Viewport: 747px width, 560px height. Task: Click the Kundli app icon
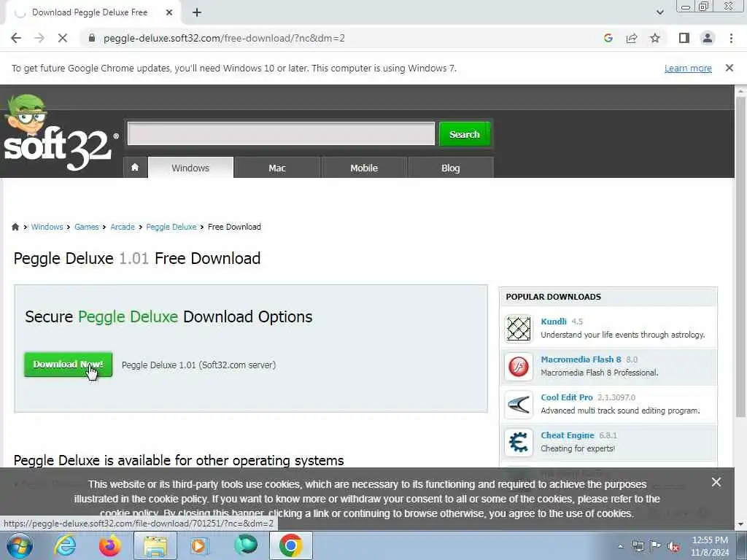[x=519, y=329]
